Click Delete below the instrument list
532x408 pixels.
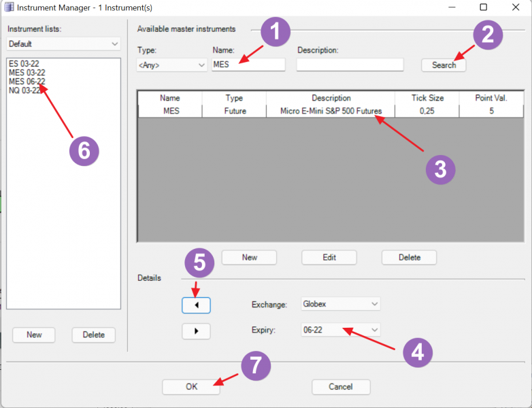(94, 335)
